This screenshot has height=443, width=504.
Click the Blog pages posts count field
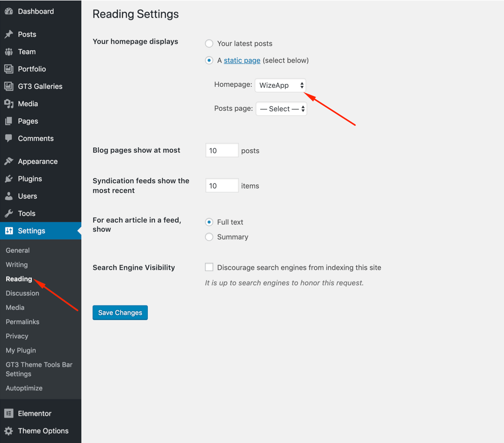point(222,150)
